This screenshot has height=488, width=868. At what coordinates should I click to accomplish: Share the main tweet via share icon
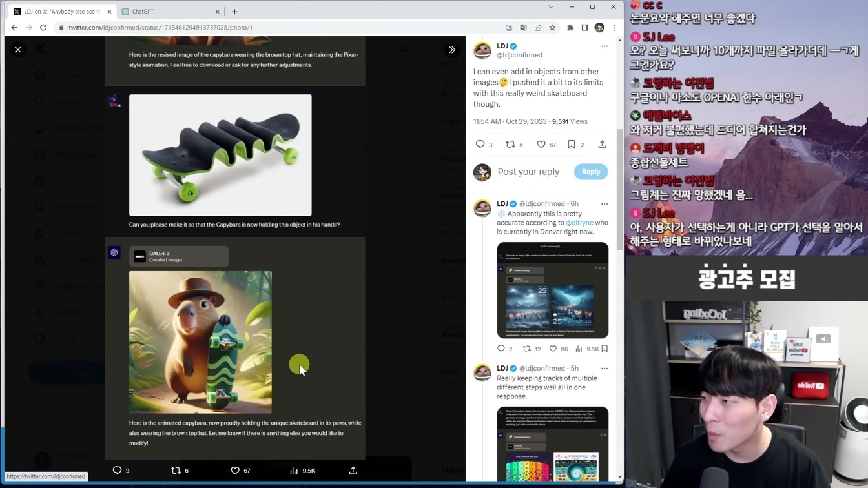(x=602, y=145)
